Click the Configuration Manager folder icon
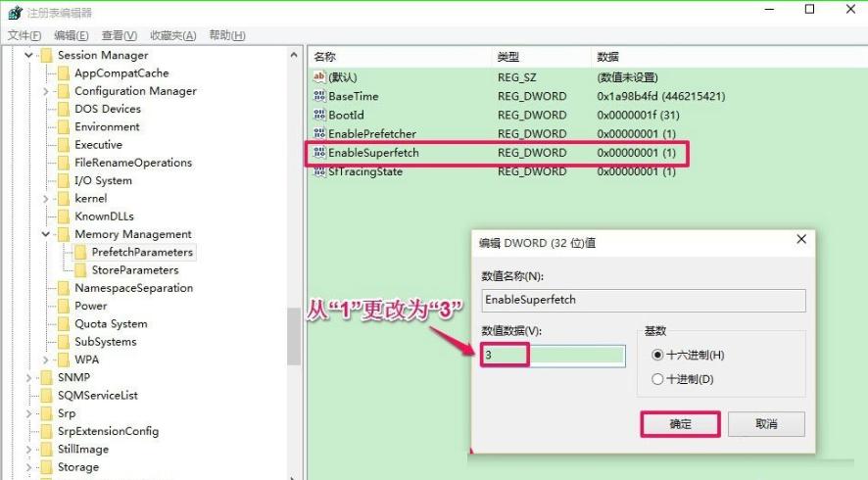868x480 pixels. pos(65,91)
